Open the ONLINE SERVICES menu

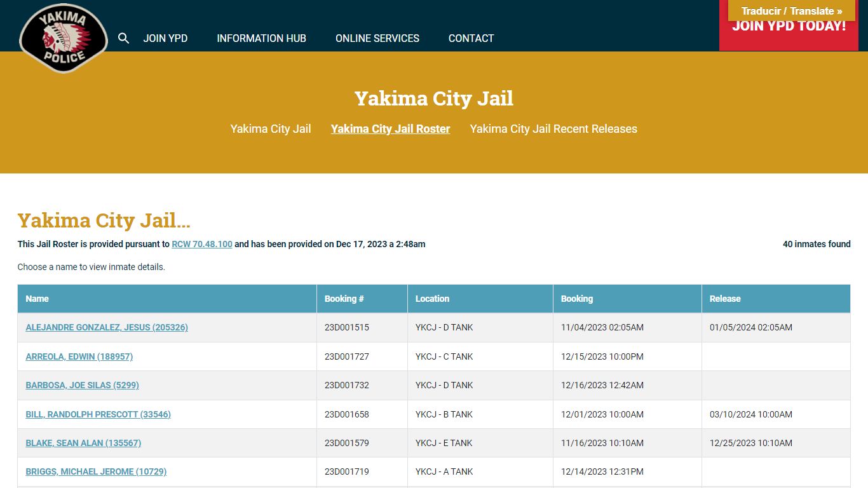377,38
